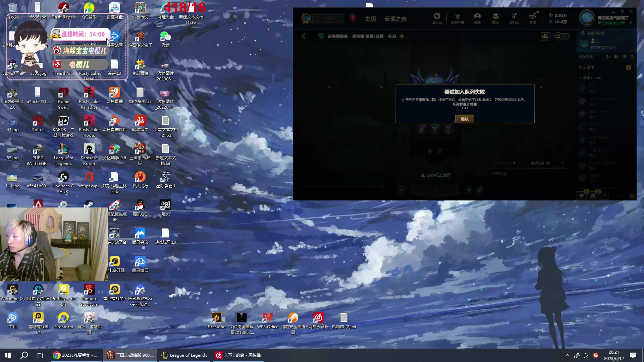This screenshot has height=362, width=644.
Task: Toggle the 英 input language indicator
Action: click(586, 355)
